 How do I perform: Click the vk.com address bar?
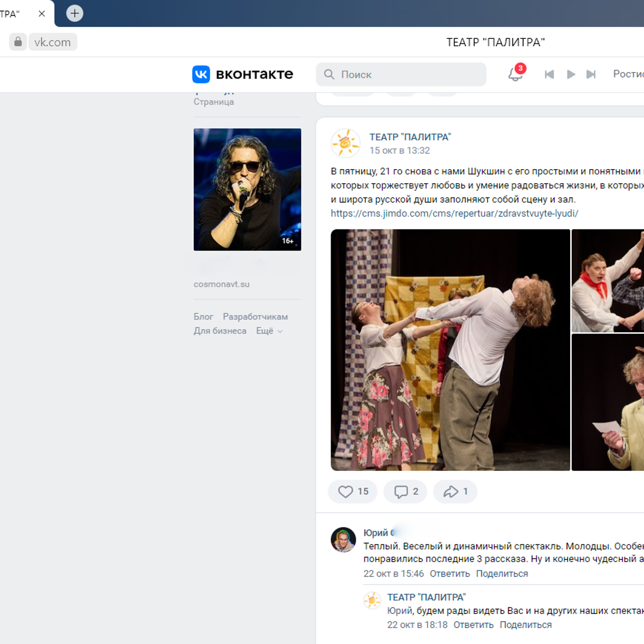(53, 42)
